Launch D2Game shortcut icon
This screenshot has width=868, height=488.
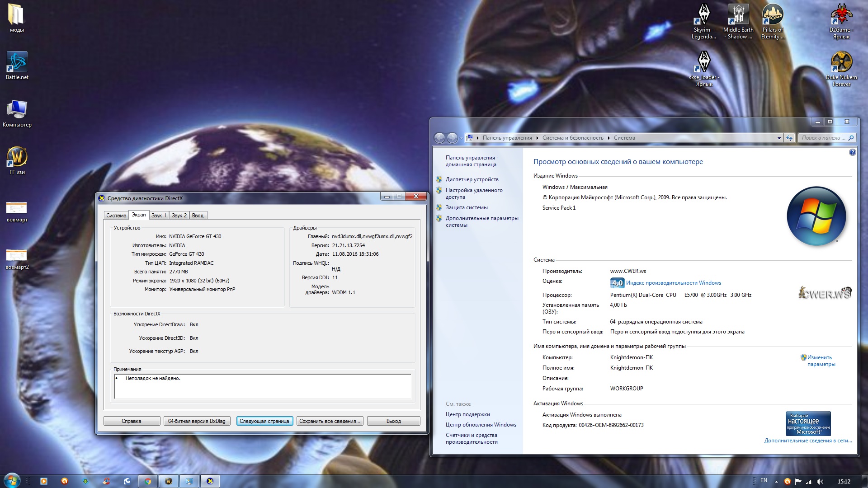841,21
